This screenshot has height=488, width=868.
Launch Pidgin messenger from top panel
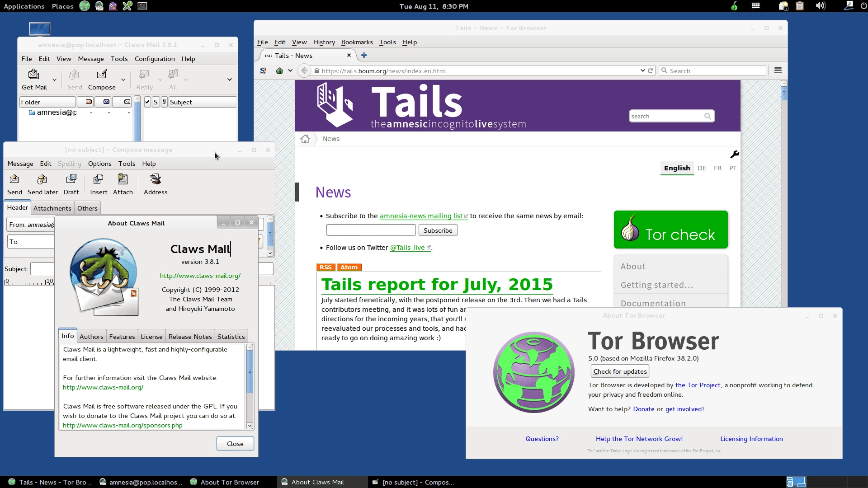coord(113,6)
